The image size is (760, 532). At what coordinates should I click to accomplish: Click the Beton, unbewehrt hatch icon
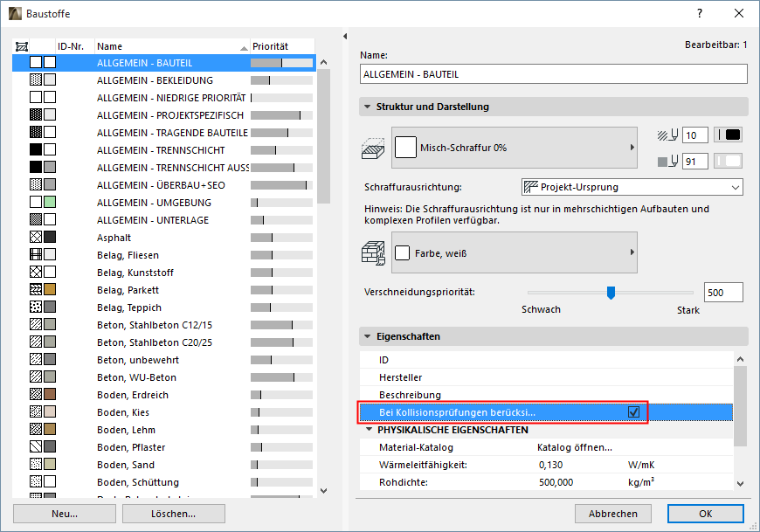tap(36, 359)
